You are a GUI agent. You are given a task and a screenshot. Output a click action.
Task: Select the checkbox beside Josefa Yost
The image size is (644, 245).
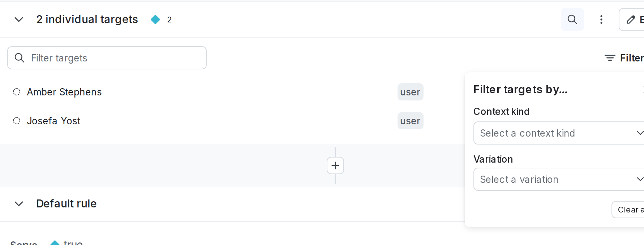point(16,121)
